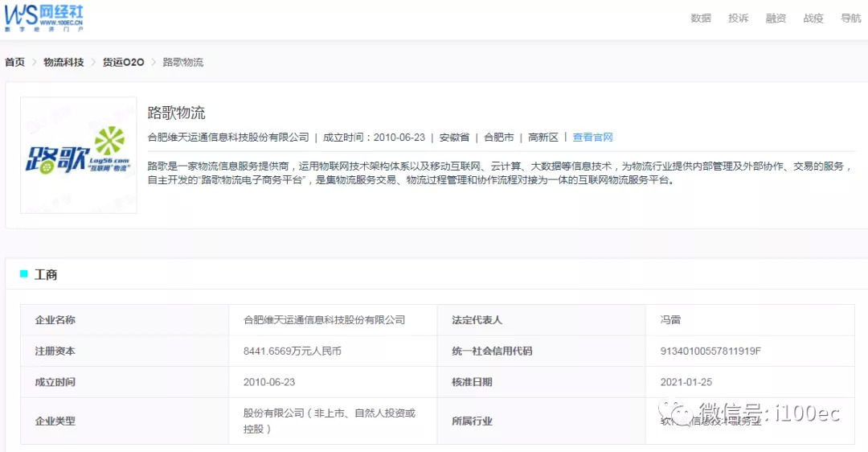Click the legal representative name 冯雷
Viewport: 868px width, 452px height.
670,320
